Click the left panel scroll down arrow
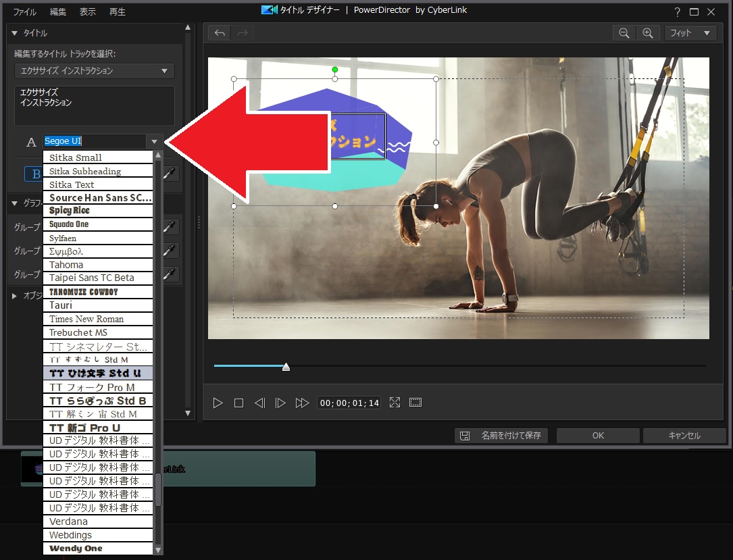Screen dimensions: 733x560 (188, 413)
